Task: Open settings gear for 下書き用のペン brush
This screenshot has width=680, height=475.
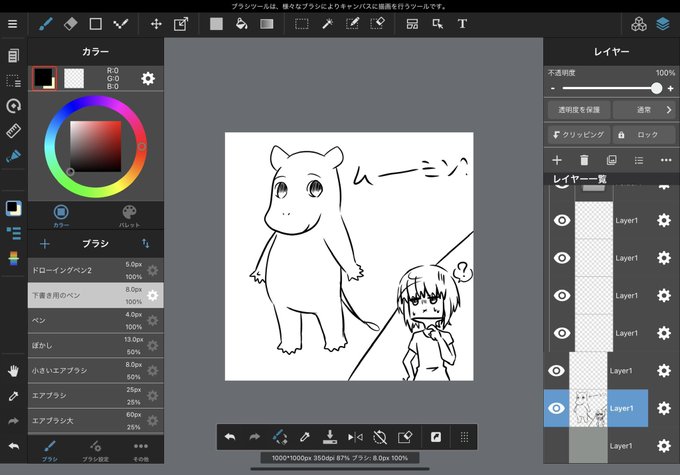Action: coord(153,295)
